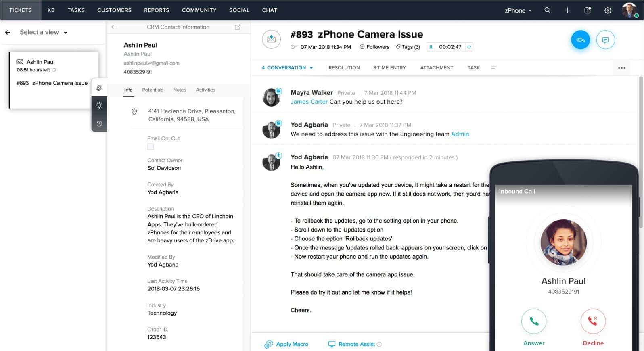The height and width of the screenshot is (351, 644).
Task: Open CRM contact in external window
Action: (x=238, y=27)
